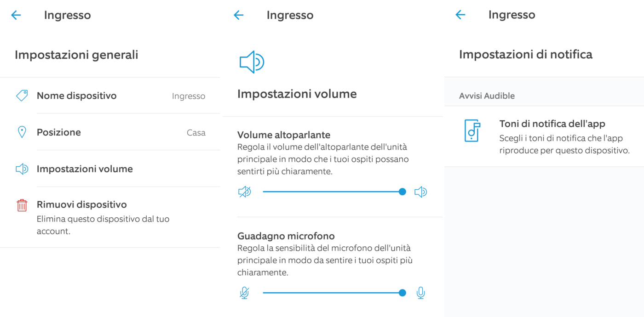This screenshot has width=644, height=317.
Task: Tap back arrow on volume settings screen
Action: click(x=238, y=15)
